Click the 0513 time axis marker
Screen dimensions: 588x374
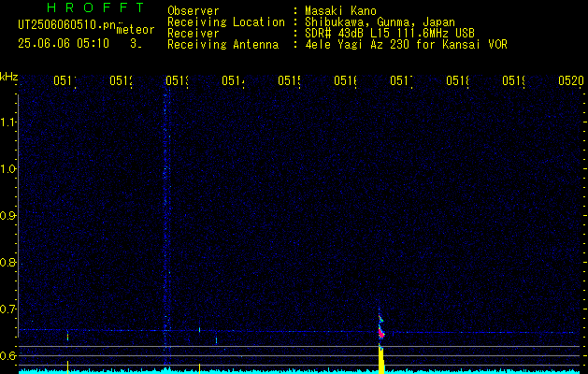tap(177, 81)
